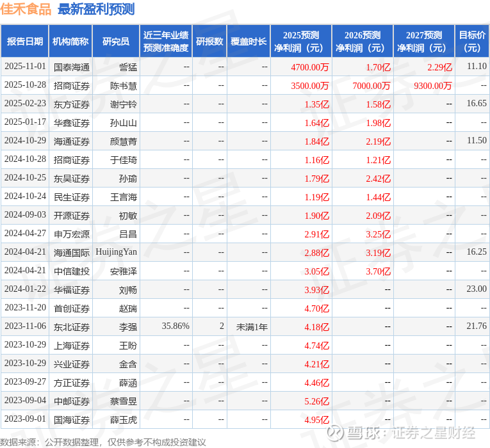Viewport: 490px width, 448px height.
Task: Click the 35.86% accuracy value
Action: (176, 326)
